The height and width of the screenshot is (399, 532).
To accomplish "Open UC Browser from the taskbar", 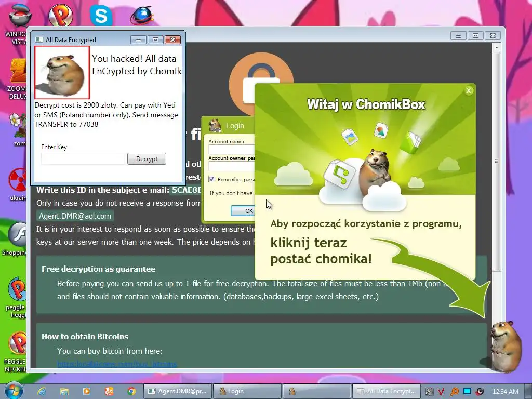I will tap(109, 391).
